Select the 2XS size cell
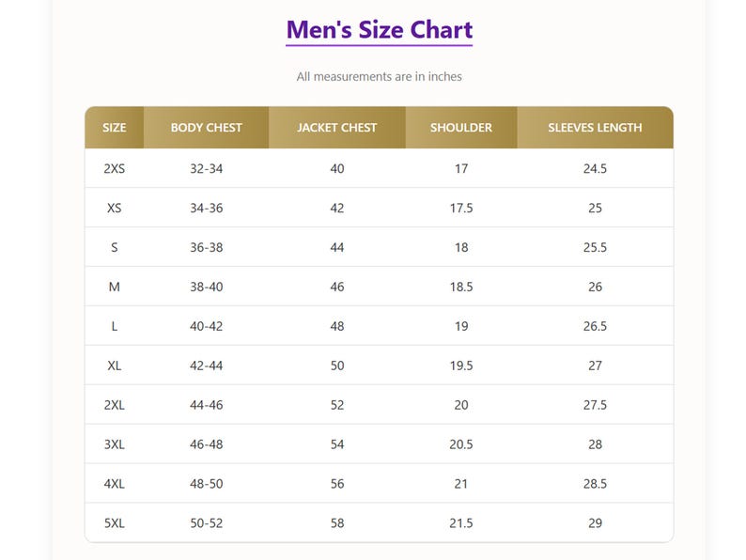746x560 pixels. point(115,168)
